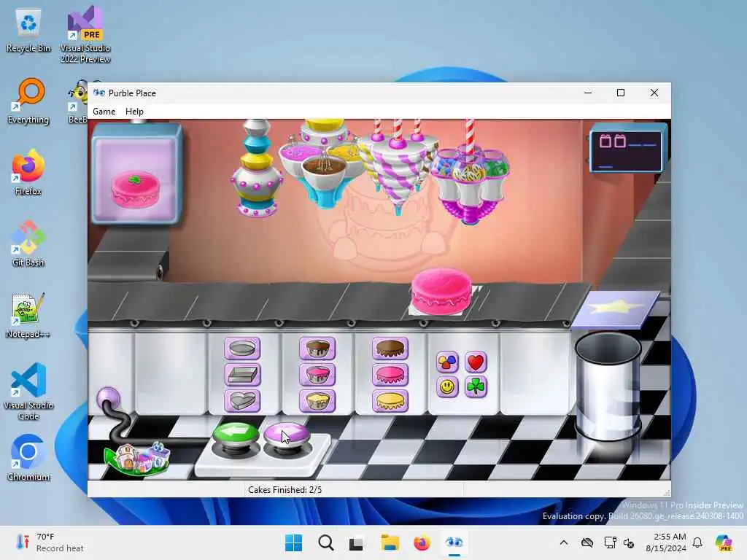This screenshot has height=560, width=747.
Task: Open the Game menu
Action: click(x=104, y=112)
